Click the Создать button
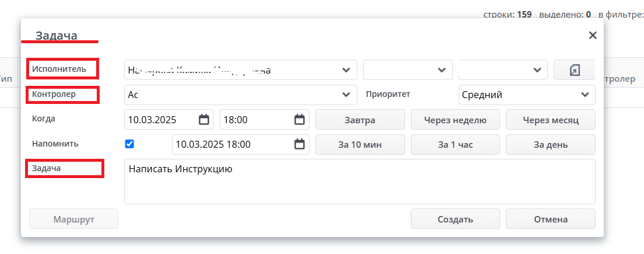644x254 pixels. coord(455,220)
